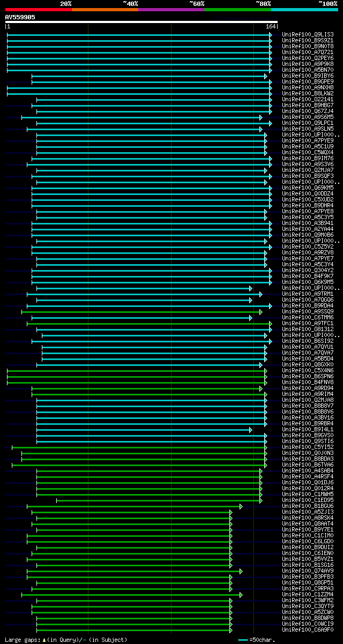
Task: Select label UniRef100_Q74AV9
Action: coord(308,571)
